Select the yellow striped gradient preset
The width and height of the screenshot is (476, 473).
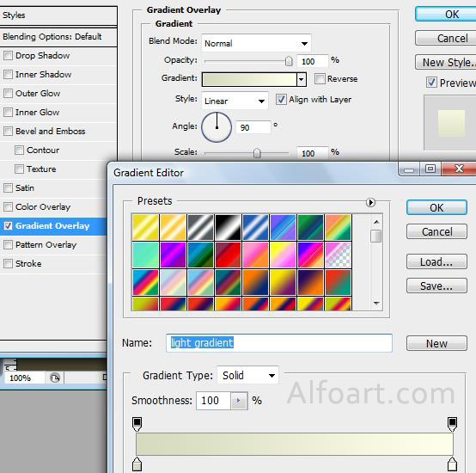coord(145,228)
